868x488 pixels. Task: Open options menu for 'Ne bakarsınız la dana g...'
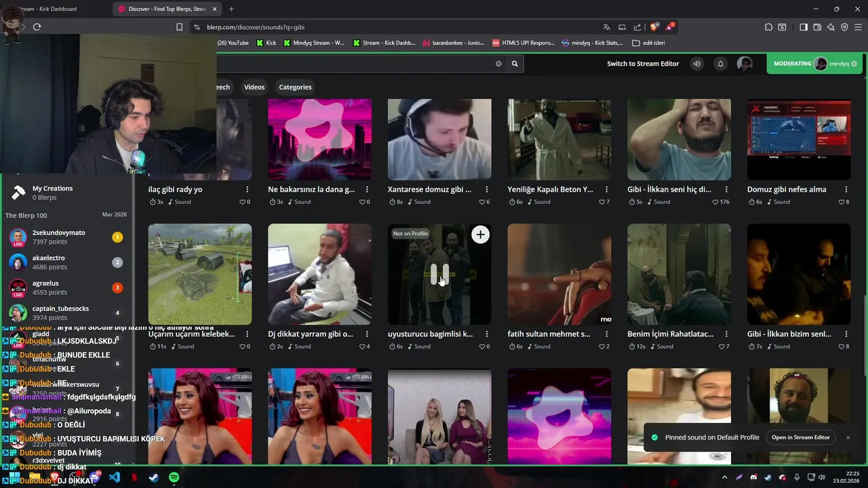pos(367,190)
